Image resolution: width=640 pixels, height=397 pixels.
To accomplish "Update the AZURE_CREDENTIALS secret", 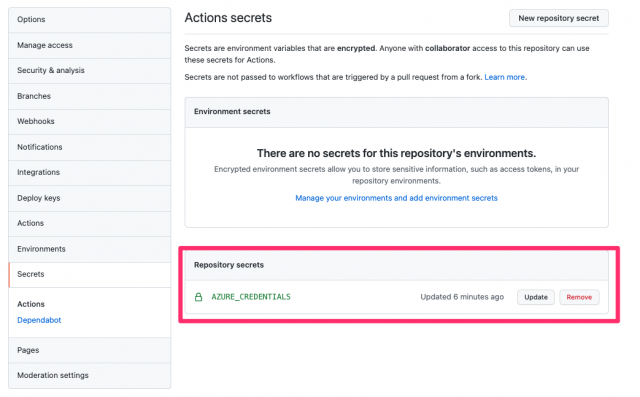I will pyautogui.click(x=536, y=297).
